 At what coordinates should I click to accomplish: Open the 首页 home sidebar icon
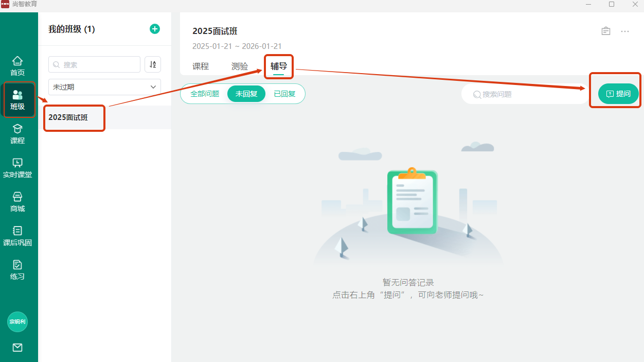click(17, 66)
